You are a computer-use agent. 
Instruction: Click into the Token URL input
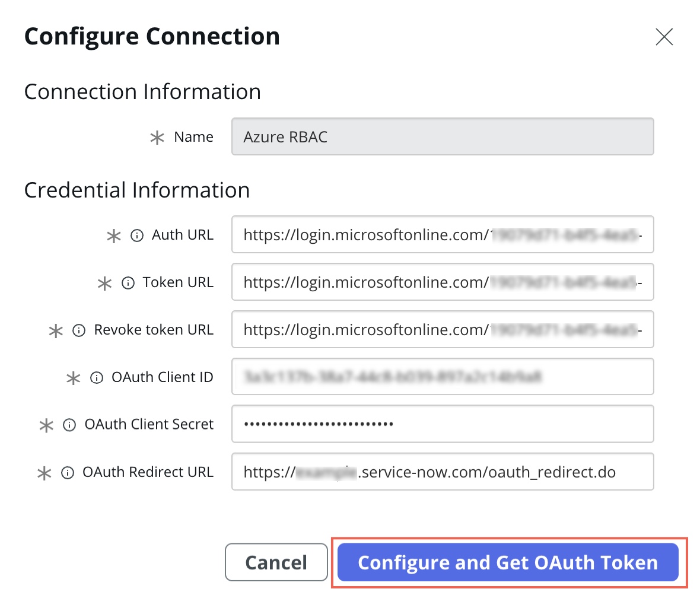443,282
